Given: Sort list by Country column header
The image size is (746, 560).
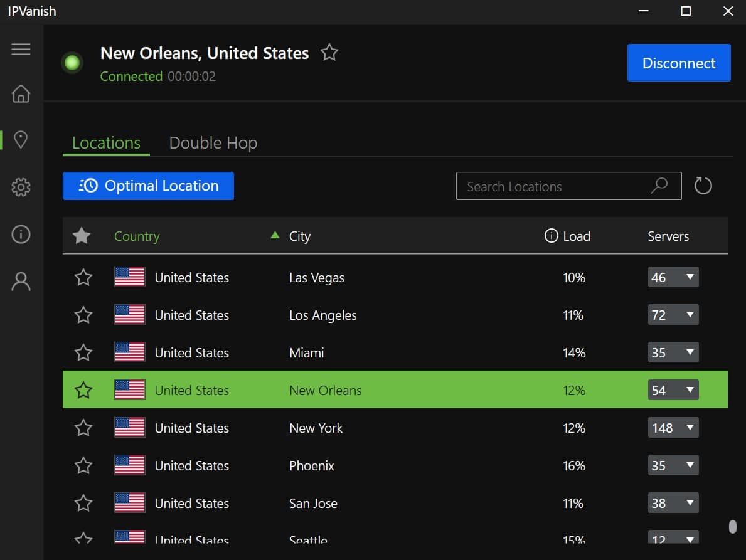Looking at the screenshot, I should [x=137, y=236].
